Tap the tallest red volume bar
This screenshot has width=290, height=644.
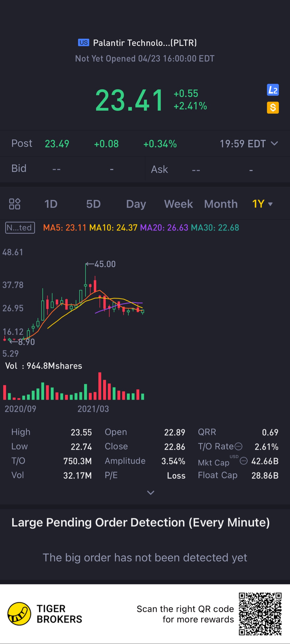(x=100, y=386)
